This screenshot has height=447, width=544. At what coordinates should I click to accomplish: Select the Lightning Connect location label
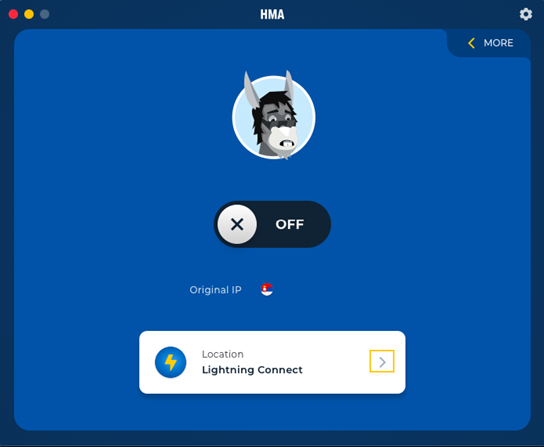(x=252, y=370)
